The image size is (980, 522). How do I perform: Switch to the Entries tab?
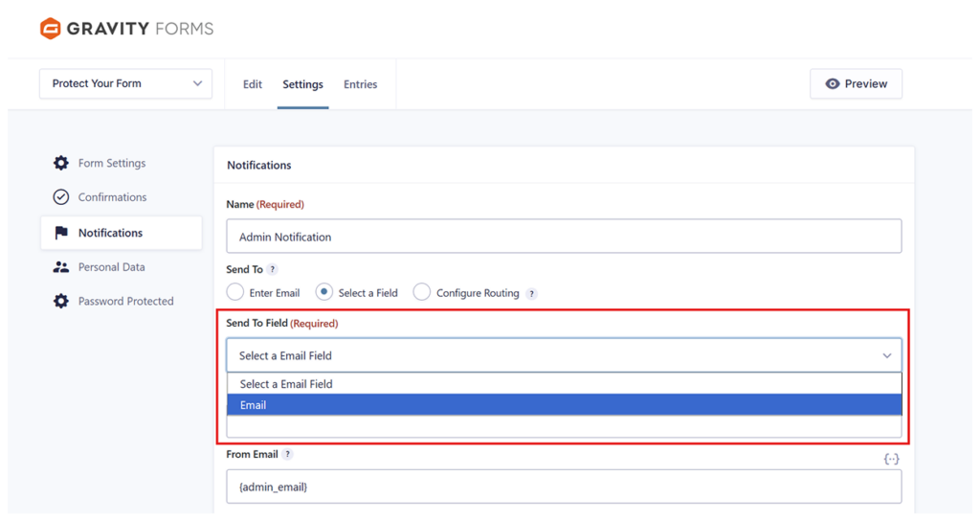tap(360, 84)
